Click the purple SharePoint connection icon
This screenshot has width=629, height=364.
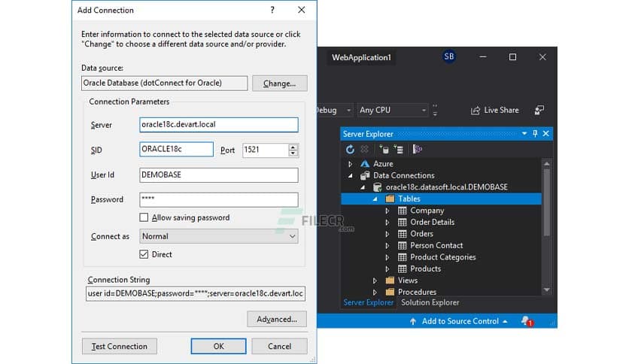[x=417, y=150]
